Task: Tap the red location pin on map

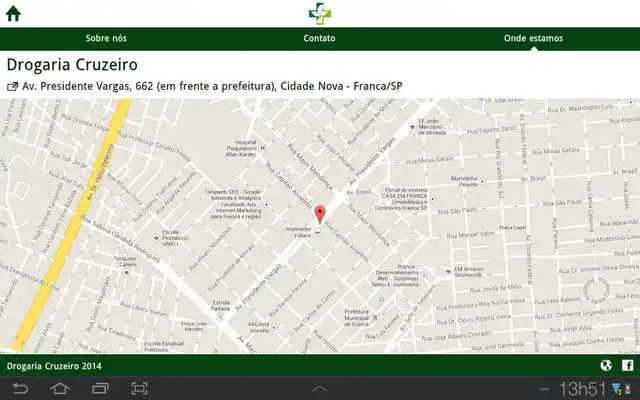Action: (320, 214)
